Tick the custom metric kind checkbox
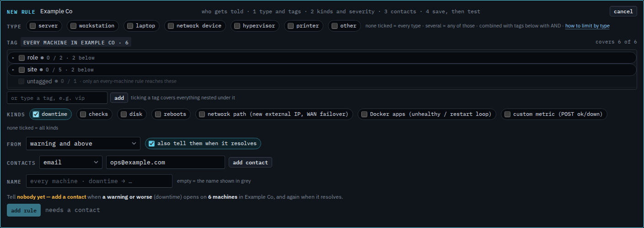 tap(507, 114)
